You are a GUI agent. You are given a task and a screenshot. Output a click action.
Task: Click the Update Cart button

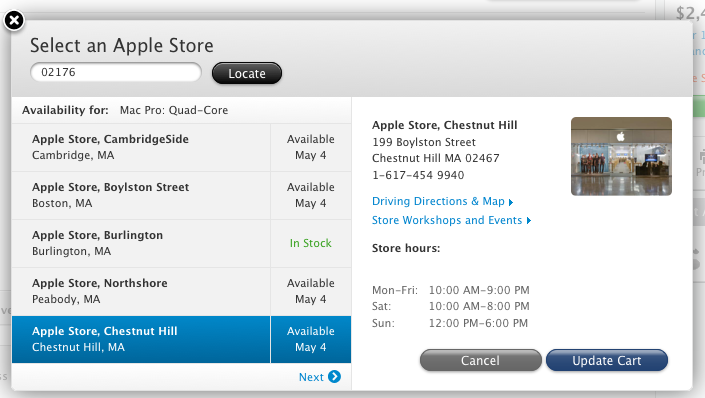click(x=607, y=360)
